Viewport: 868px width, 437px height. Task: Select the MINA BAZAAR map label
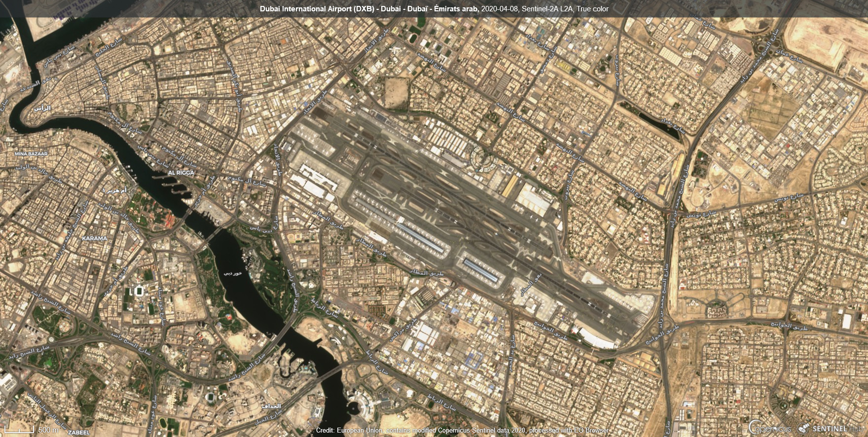click(31, 154)
